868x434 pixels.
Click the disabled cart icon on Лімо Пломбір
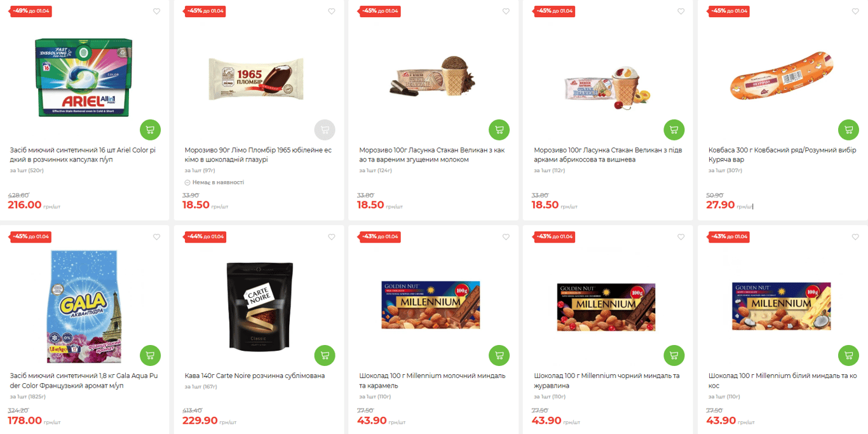tap(325, 130)
